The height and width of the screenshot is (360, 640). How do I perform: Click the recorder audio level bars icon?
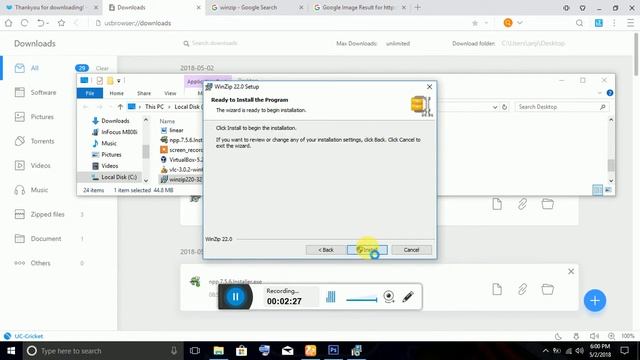pos(331,297)
